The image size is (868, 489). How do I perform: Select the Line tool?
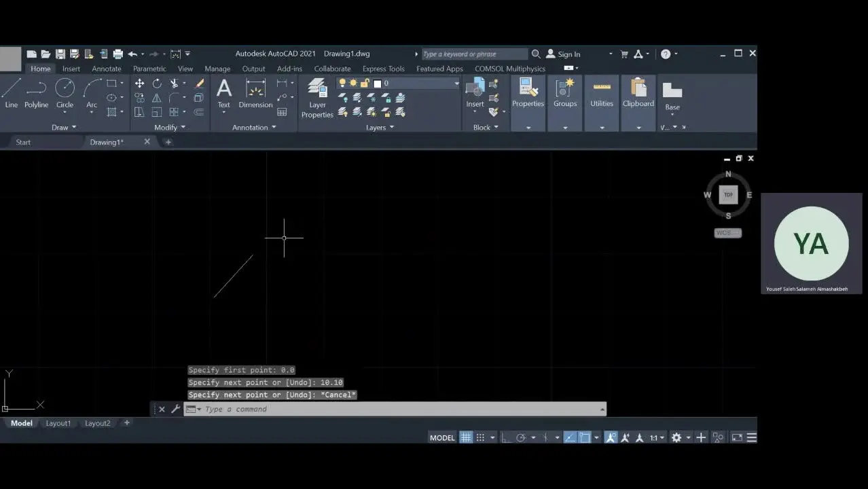12,93
